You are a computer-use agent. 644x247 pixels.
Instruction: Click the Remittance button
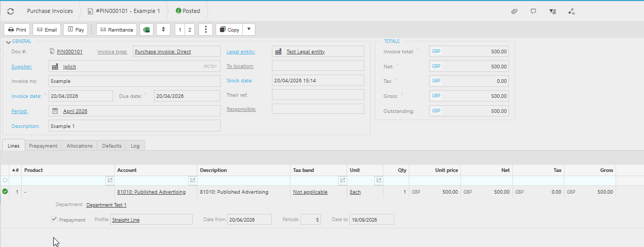tap(116, 30)
